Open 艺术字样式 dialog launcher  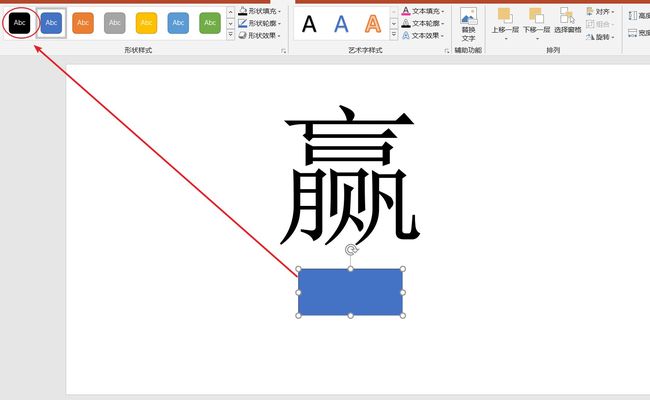[447, 51]
